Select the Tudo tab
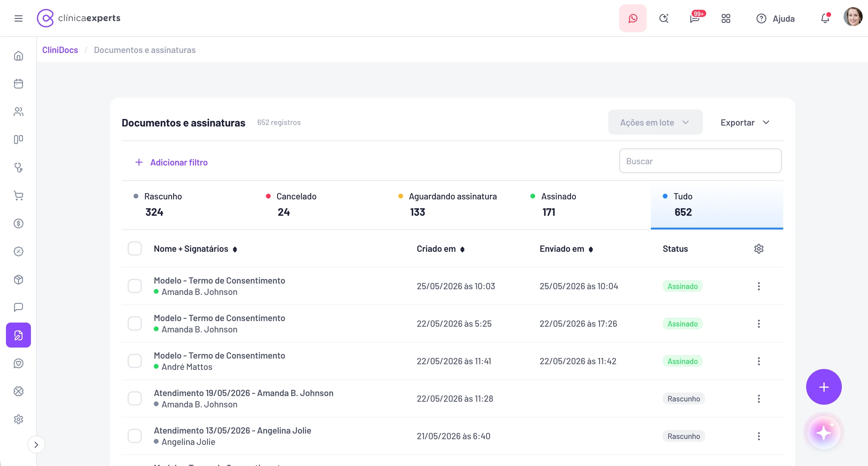 [717, 205]
